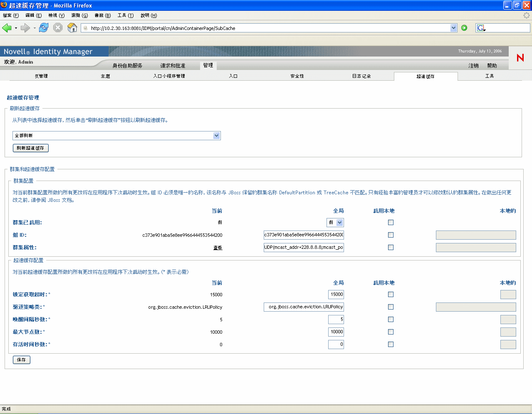Go to the Home page icon
The height and width of the screenshot is (414, 532).
tap(72, 28)
